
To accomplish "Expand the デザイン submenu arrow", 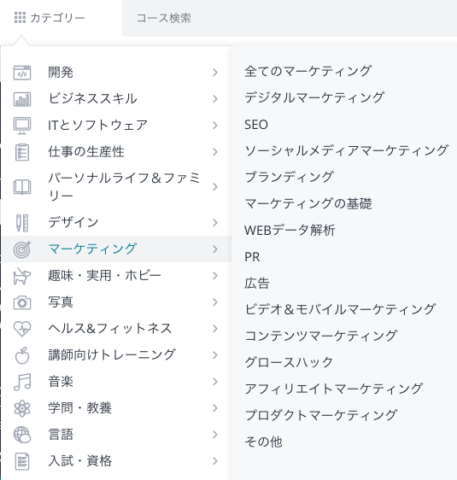I will pos(215,222).
